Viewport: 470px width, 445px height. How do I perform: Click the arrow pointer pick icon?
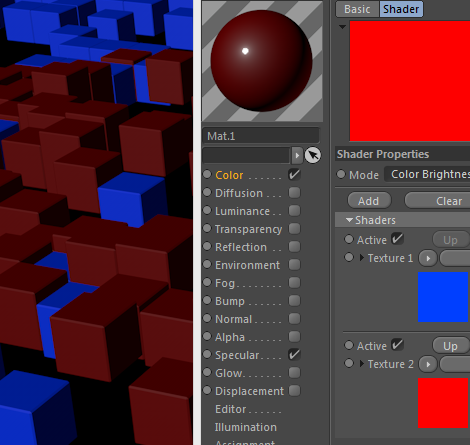313,155
